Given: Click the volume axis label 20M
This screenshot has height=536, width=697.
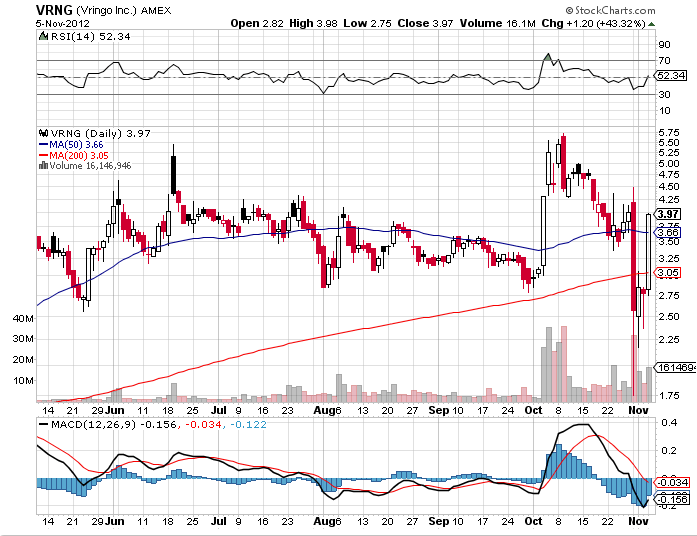Looking at the screenshot, I should click(23, 360).
